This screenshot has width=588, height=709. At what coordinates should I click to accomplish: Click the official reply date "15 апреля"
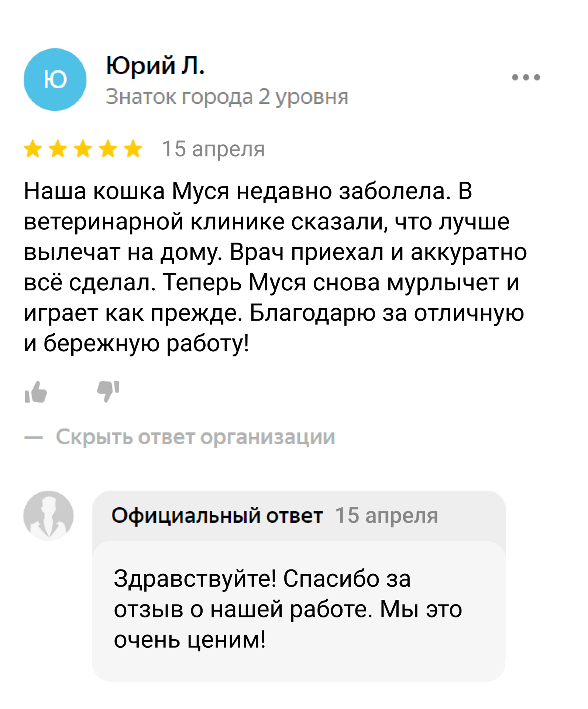point(386,516)
